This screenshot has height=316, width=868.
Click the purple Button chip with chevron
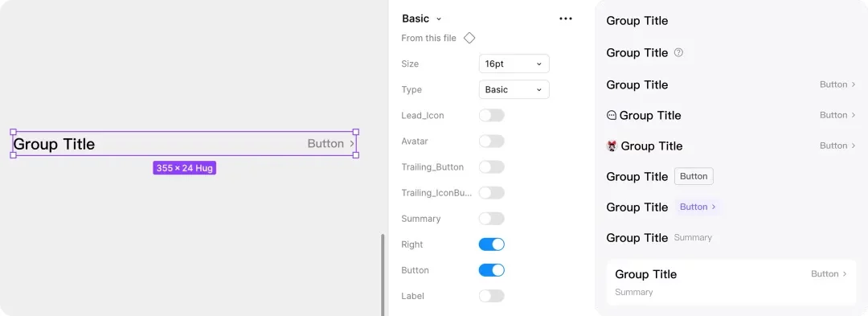pyautogui.click(x=698, y=207)
